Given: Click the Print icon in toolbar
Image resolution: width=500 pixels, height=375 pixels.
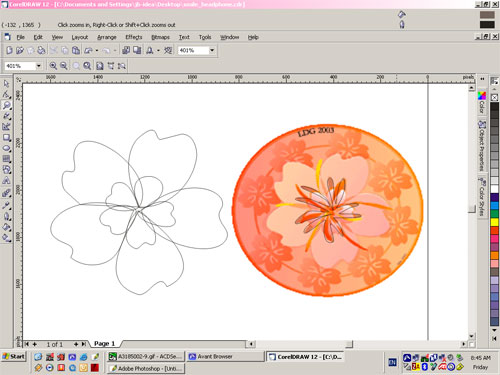Looking at the screenshot, I should coord(41,50).
